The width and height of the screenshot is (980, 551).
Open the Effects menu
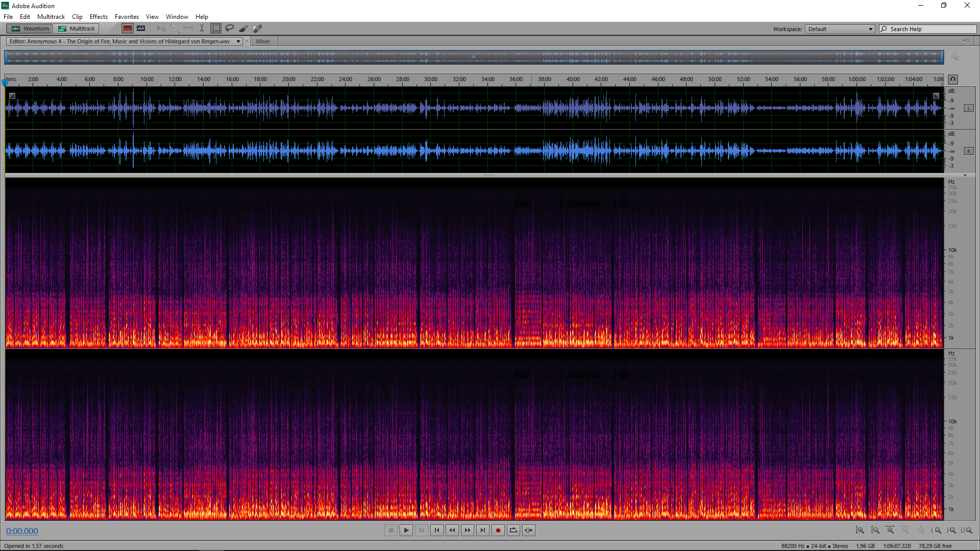pyautogui.click(x=99, y=17)
